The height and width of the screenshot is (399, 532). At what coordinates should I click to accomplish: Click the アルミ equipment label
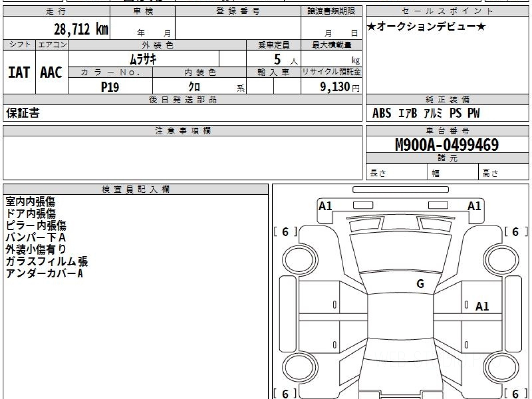(433, 113)
